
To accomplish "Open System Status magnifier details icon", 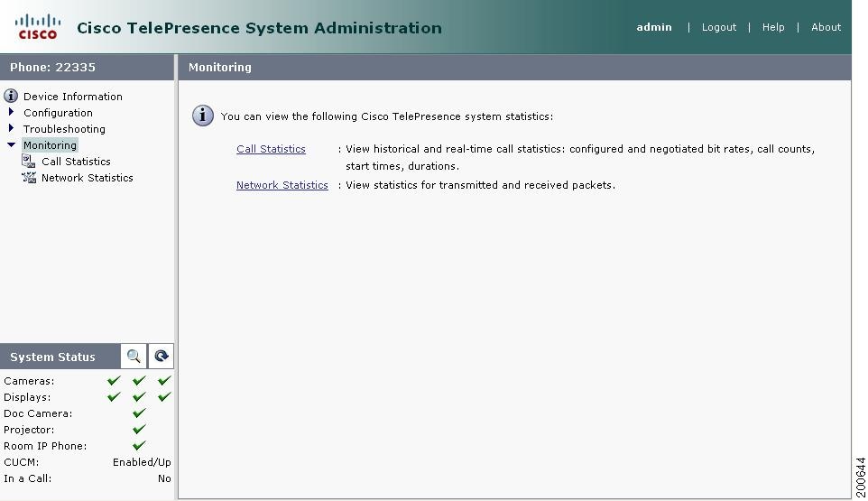I will (x=134, y=356).
